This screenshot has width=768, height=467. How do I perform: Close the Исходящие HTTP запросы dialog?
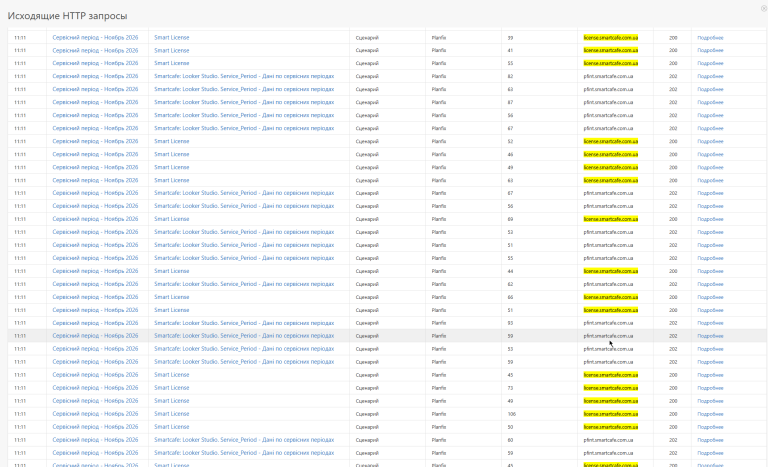[x=765, y=9]
